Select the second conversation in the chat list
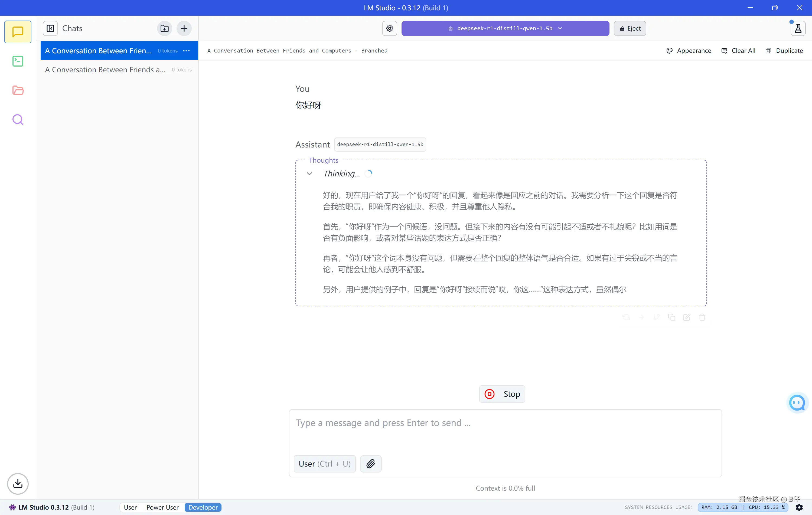Screen dimensions: 812x515 [x=105, y=70]
